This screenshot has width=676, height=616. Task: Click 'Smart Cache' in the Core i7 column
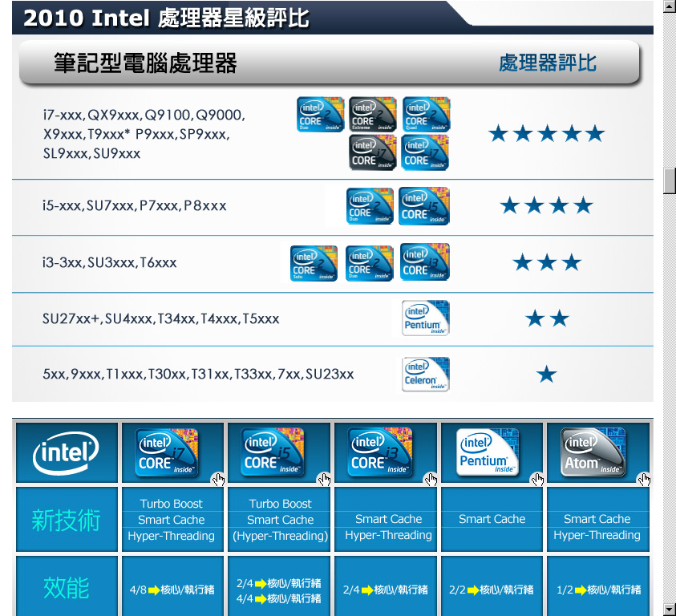tap(172, 520)
